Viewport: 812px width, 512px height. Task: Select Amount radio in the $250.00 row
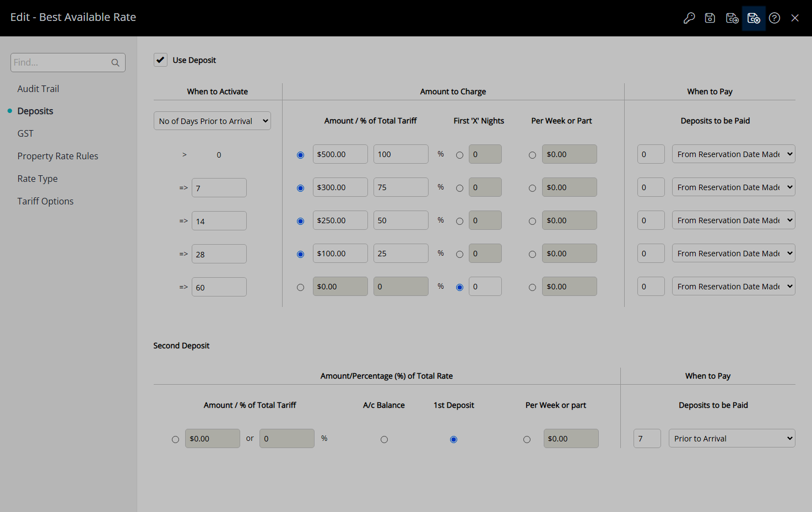pos(300,222)
